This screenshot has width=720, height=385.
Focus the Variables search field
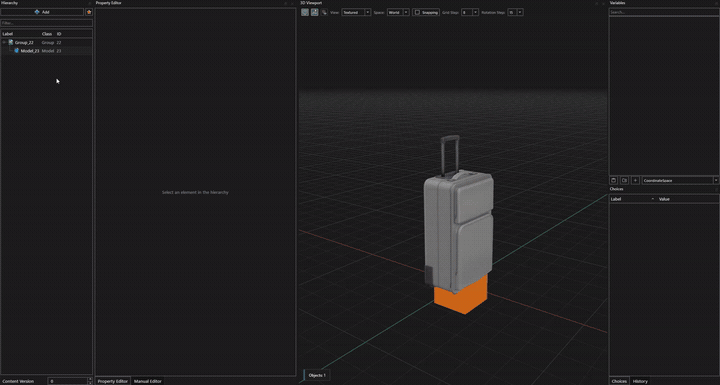coord(664,12)
